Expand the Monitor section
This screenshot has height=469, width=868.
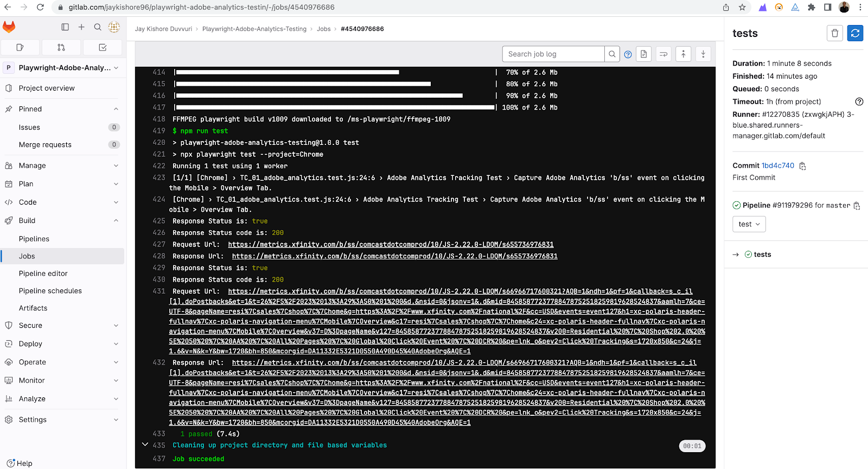(63, 381)
